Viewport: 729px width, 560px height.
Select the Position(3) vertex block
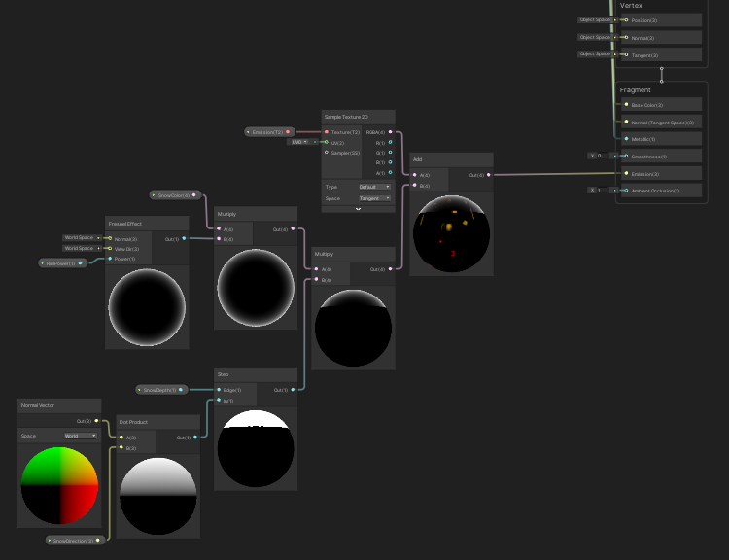point(662,20)
